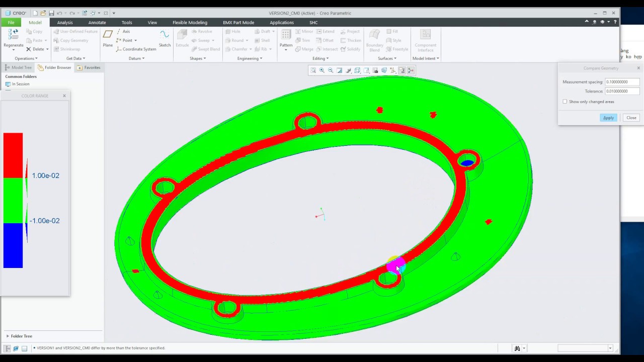
Task: Expand the Datum group dropdown
Action: click(x=136, y=58)
